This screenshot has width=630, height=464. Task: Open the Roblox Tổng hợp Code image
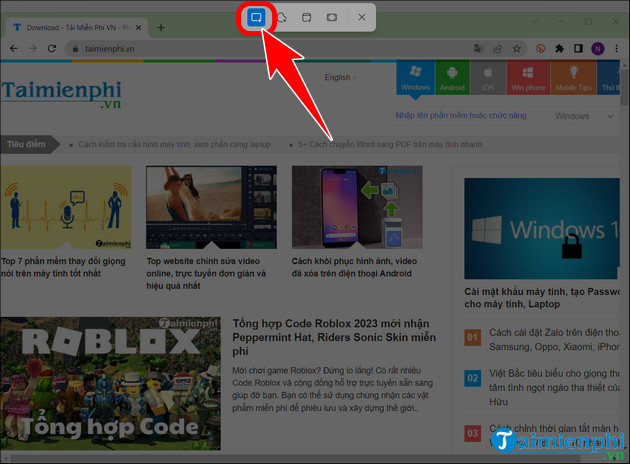tap(110, 384)
